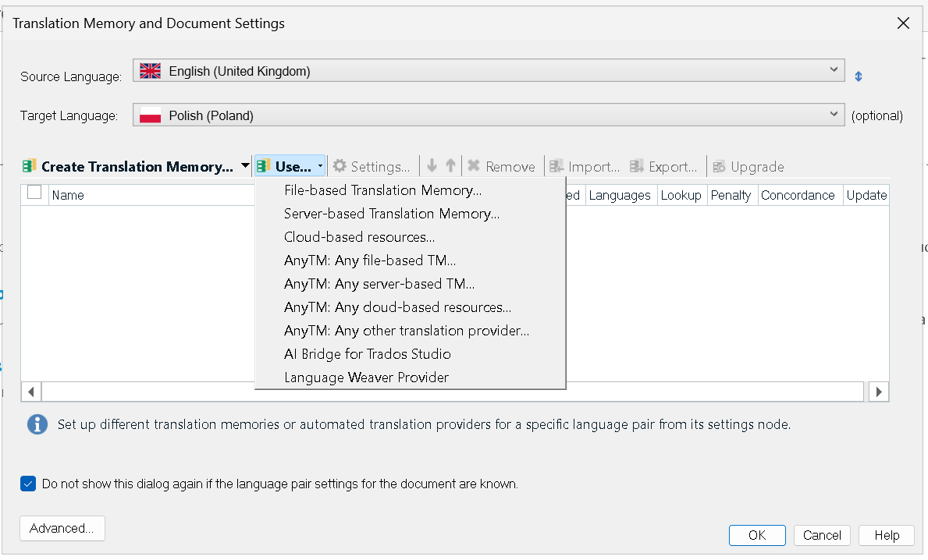Uncheck Do not show this dialog again
The width and height of the screenshot is (928, 560).
[x=28, y=484]
